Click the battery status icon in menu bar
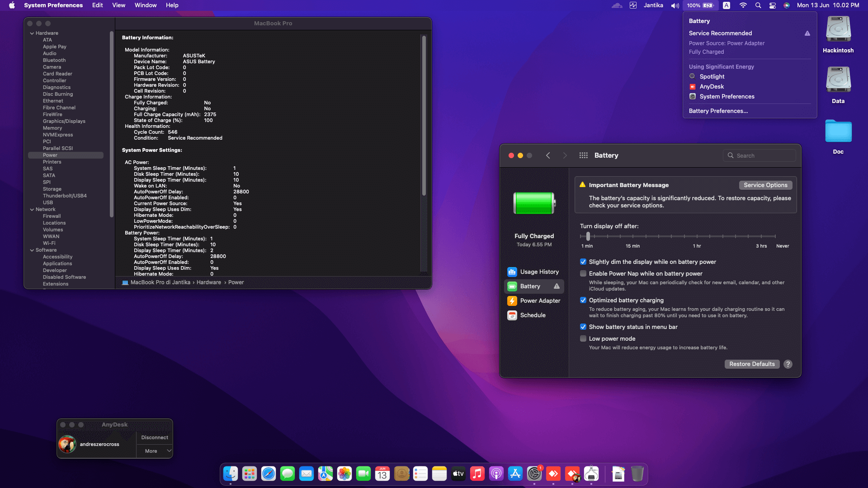This screenshot has height=488, width=868. (708, 5)
